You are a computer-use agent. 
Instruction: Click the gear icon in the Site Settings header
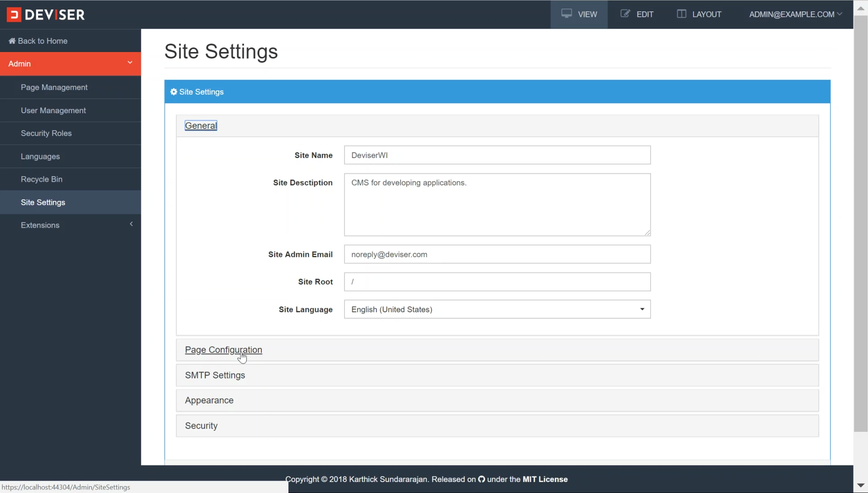pyautogui.click(x=174, y=92)
